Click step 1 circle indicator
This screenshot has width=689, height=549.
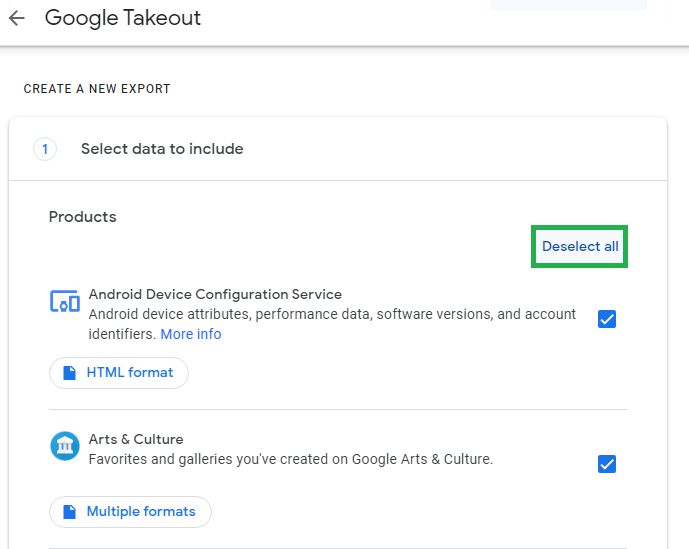(x=45, y=149)
